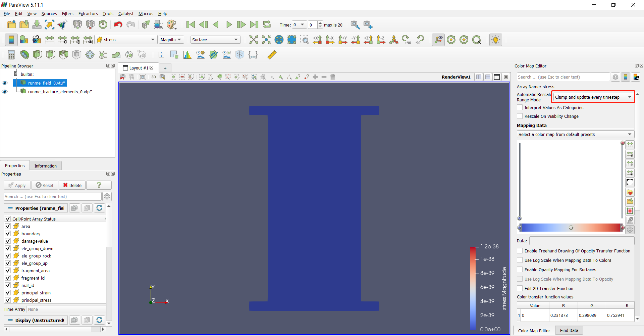Image resolution: width=644 pixels, height=336 pixels.
Task: Apply the Threshold filter icon
Action: click(64, 55)
